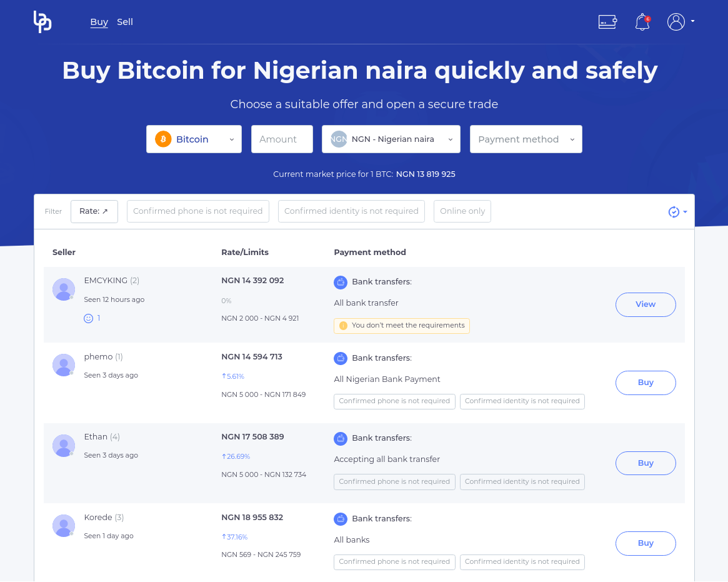Click Buy on Ethan's offer
728x582 pixels.
click(x=646, y=463)
